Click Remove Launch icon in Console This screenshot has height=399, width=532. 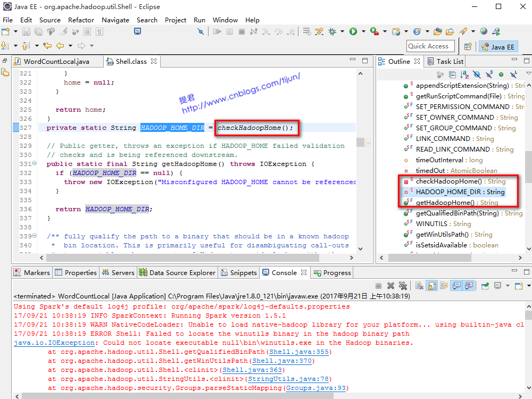(x=390, y=286)
